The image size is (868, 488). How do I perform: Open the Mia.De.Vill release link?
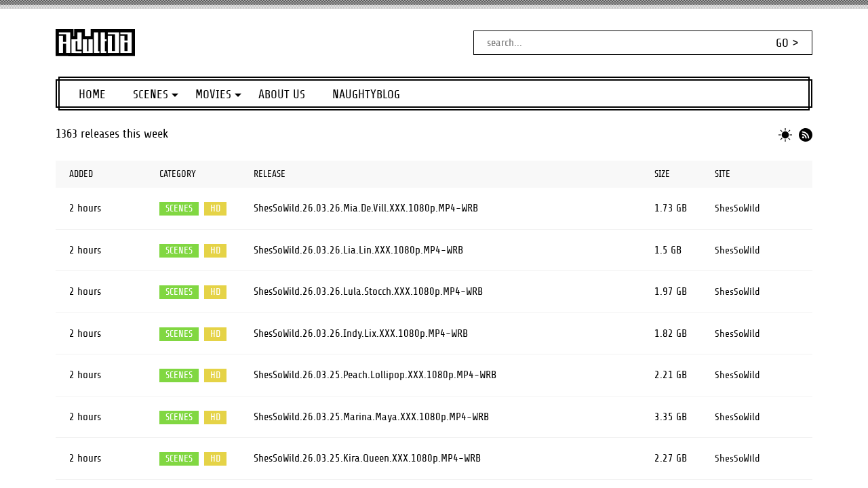[x=366, y=208]
